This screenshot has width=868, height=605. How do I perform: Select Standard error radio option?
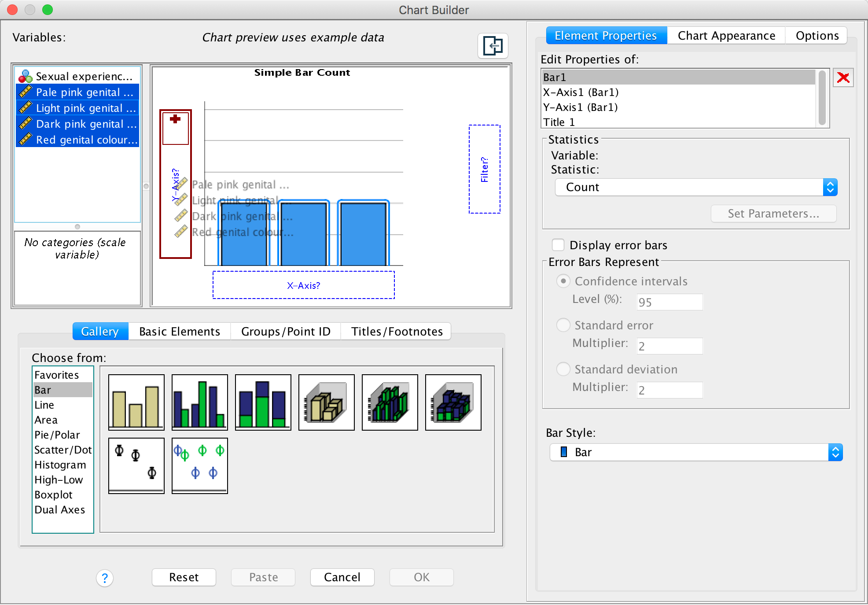click(x=563, y=325)
